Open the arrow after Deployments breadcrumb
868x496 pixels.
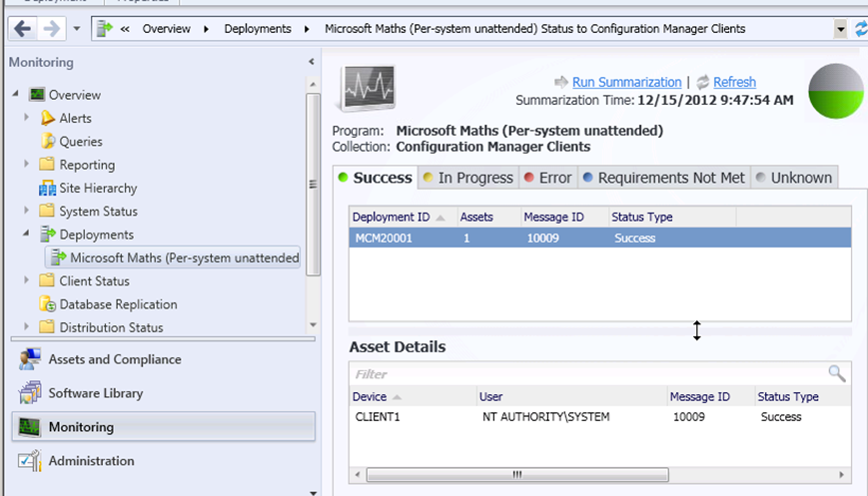pyautogui.click(x=307, y=29)
